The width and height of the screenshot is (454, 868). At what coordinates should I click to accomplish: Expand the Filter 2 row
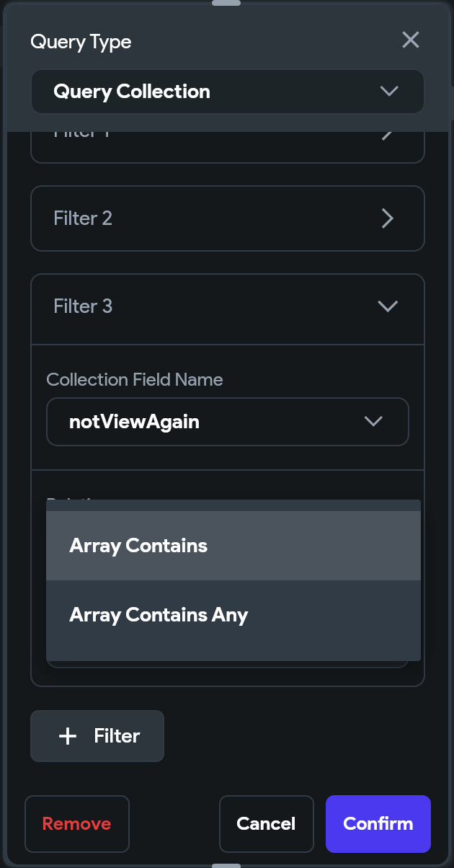tap(227, 218)
